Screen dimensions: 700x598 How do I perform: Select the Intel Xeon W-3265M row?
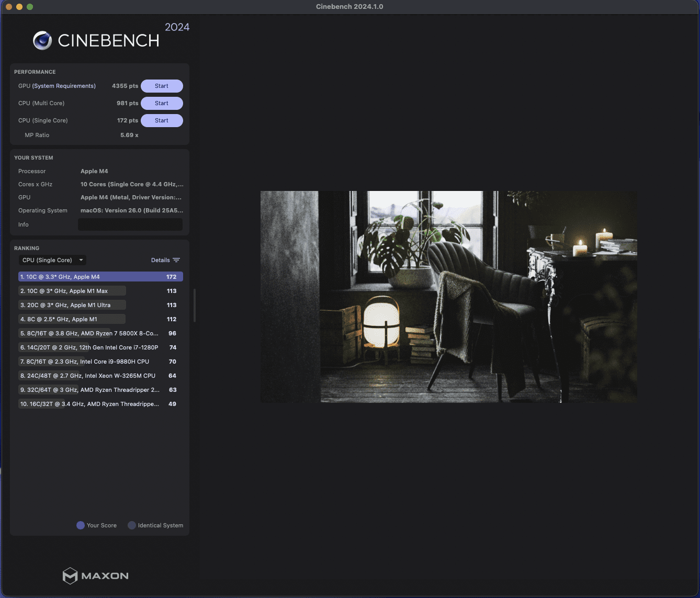[x=100, y=376]
